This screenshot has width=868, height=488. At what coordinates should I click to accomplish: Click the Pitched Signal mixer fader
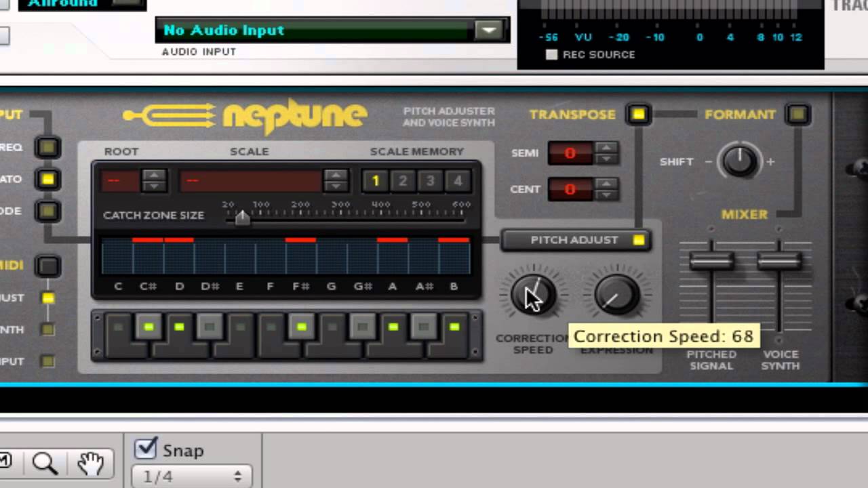click(711, 261)
